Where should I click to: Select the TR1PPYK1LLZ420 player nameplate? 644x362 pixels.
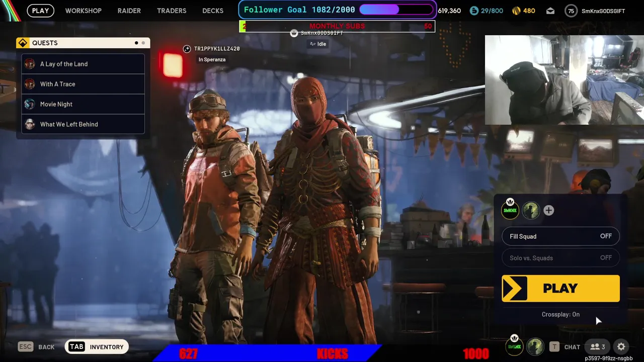click(x=217, y=49)
